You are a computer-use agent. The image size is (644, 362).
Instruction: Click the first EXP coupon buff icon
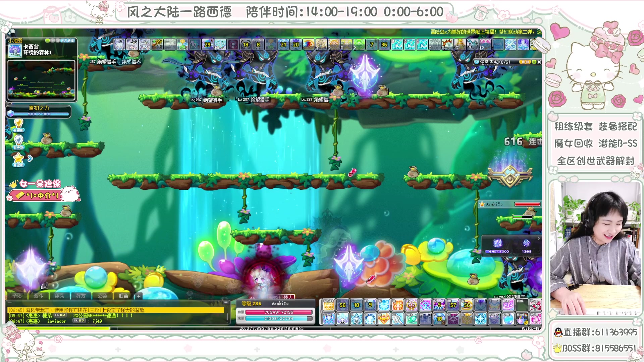click(x=397, y=44)
